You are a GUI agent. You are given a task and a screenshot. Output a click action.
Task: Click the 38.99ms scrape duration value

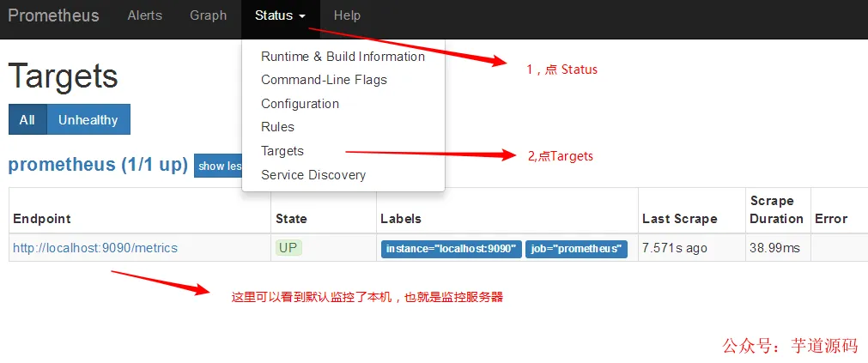click(775, 248)
